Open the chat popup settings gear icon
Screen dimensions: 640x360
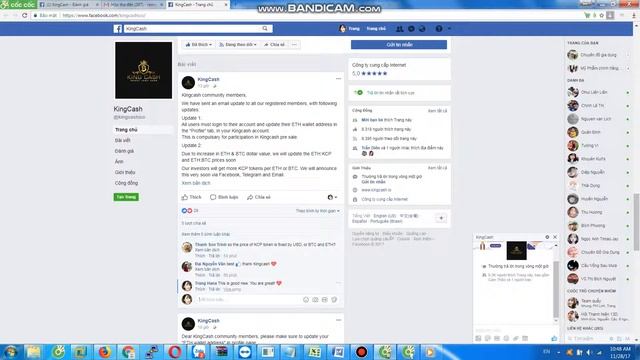(547, 237)
